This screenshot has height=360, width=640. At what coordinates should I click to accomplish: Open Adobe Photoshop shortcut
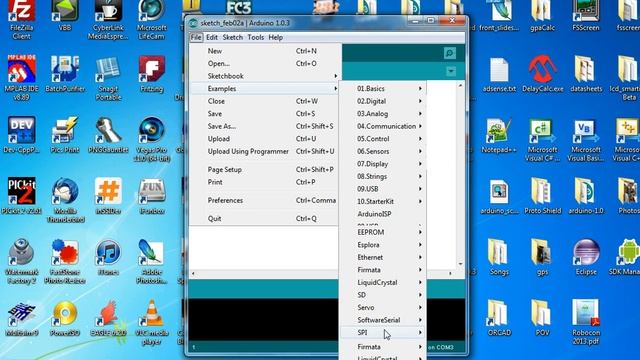coord(151,261)
